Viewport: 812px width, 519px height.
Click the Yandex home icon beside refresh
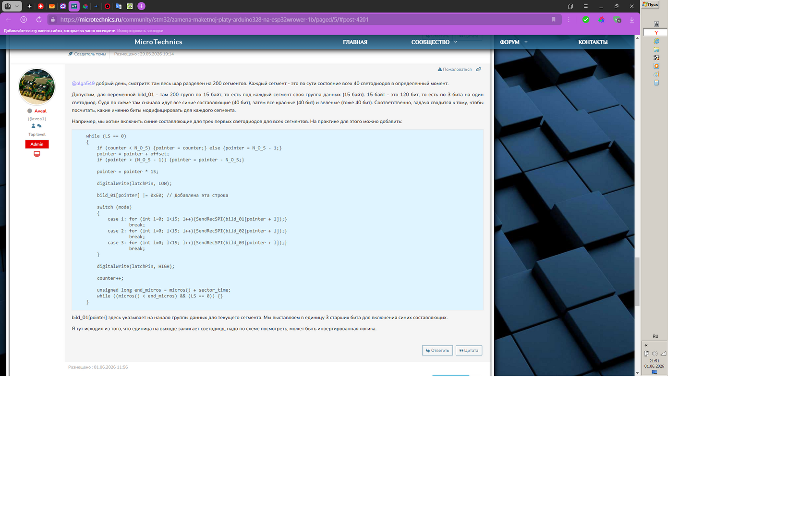tap(24, 20)
